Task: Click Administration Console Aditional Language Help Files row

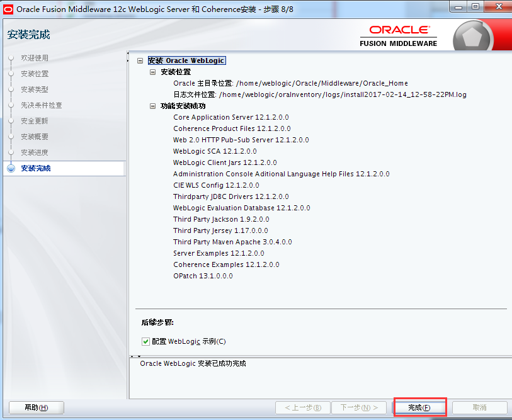Action: [281, 174]
